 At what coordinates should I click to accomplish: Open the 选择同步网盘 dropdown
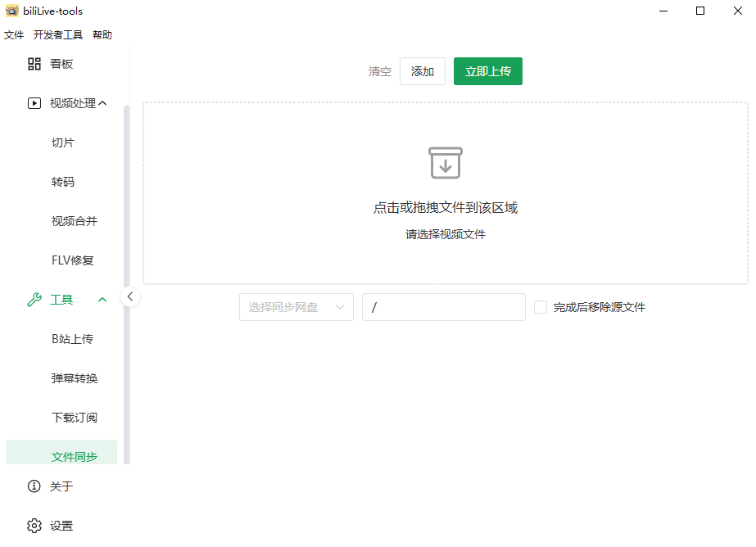click(x=297, y=307)
